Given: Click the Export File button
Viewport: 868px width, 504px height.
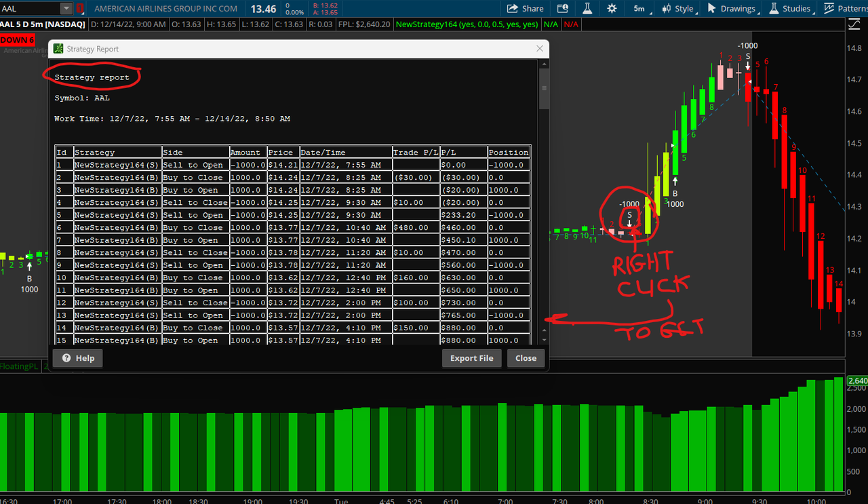Looking at the screenshot, I should 471,358.
